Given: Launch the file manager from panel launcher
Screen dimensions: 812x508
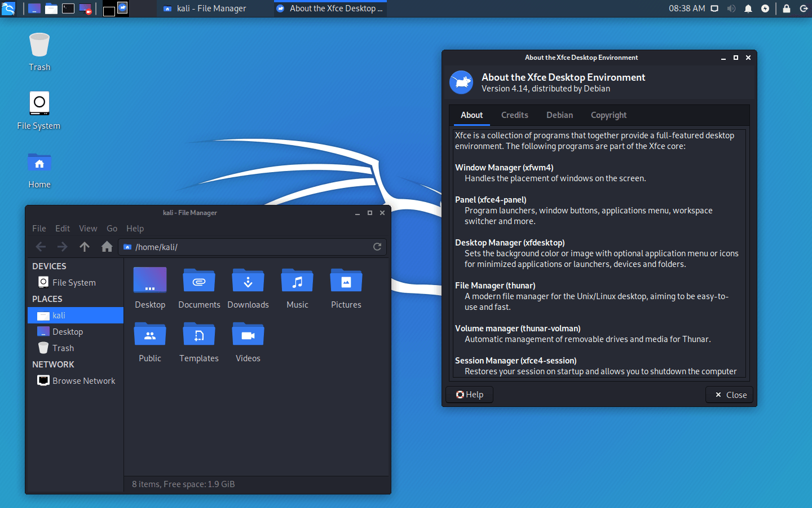Looking at the screenshot, I should 51,8.
